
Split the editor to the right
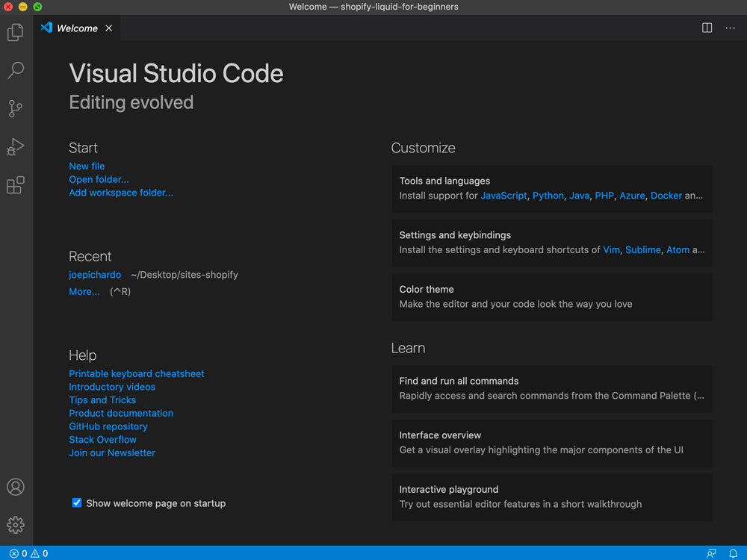point(707,28)
